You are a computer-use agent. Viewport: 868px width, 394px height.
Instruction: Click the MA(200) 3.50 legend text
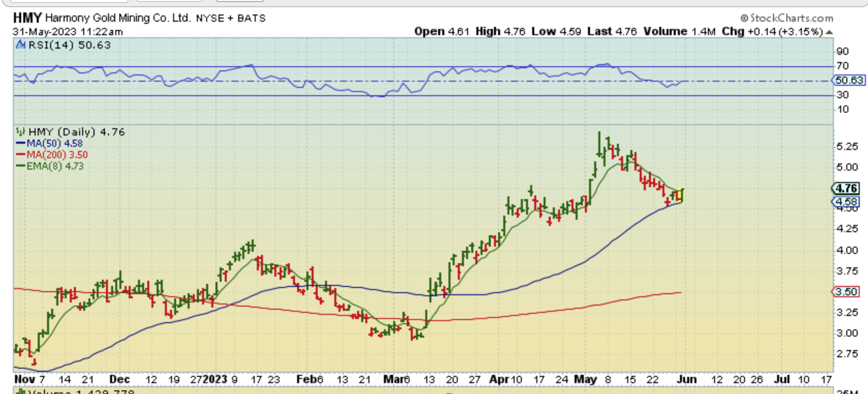pyautogui.click(x=57, y=155)
